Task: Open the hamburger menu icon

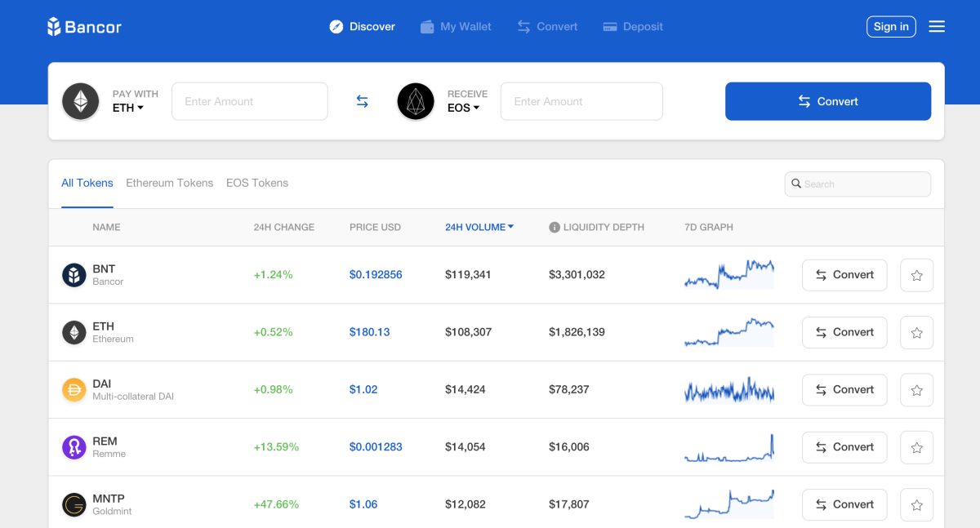Action: (x=937, y=27)
